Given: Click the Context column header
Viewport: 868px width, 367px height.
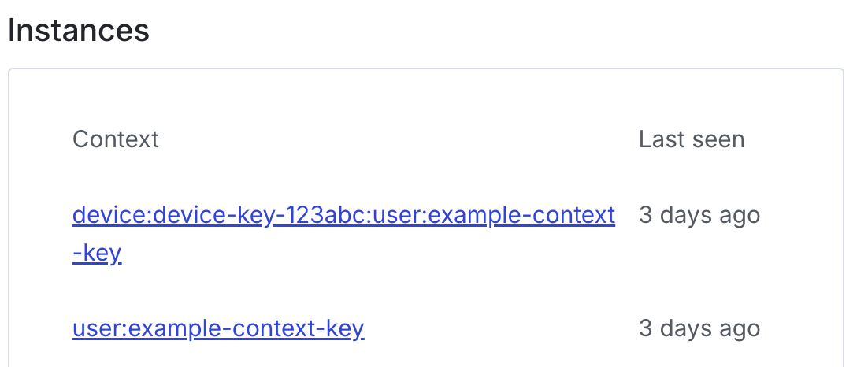Looking at the screenshot, I should click(x=116, y=139).
